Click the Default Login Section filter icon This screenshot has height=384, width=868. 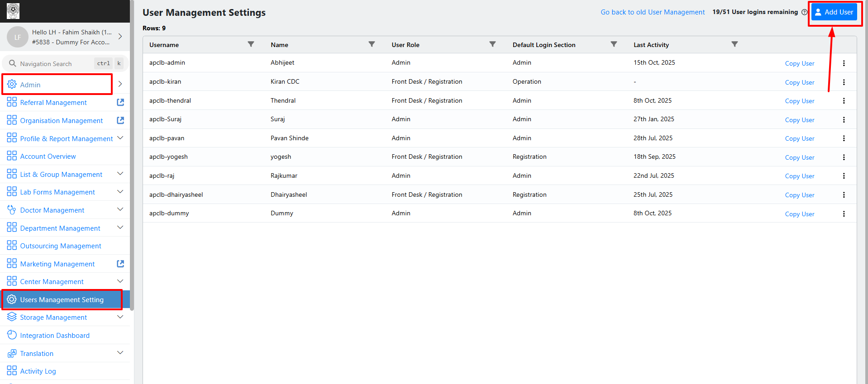[614, 44]
